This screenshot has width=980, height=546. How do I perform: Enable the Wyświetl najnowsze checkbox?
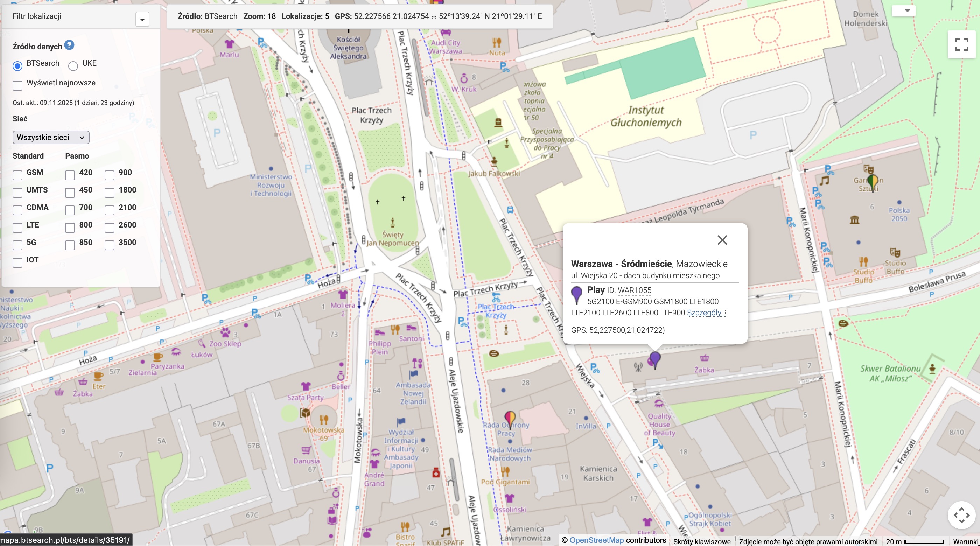pos(17,86)
